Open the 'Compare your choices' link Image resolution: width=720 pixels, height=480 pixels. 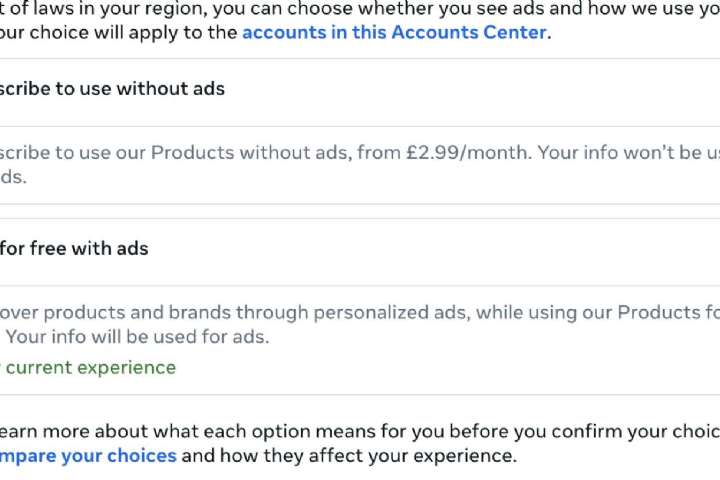pyautogui.click(x=88, y=456)
